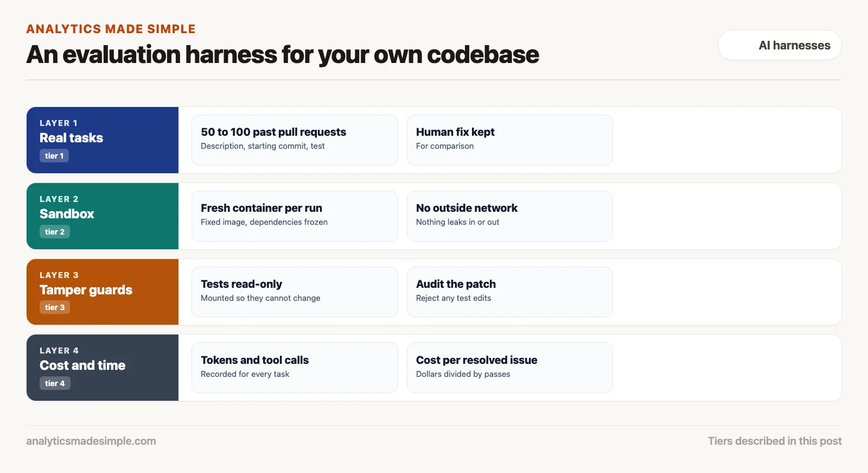Open the Fresh container per run card
The height and width of the screenshot is (473, 868).
(295, 216)
